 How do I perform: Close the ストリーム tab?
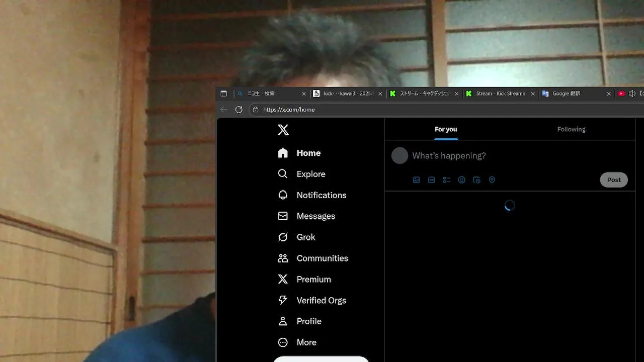(456, 94)
